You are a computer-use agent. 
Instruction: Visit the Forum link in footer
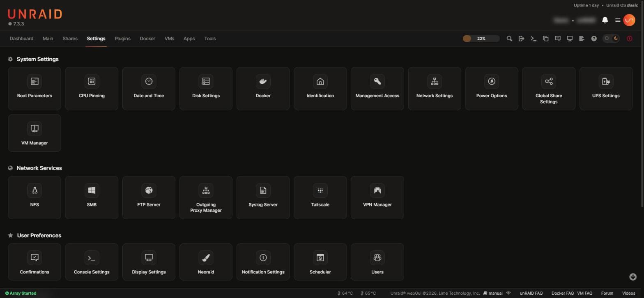607,293
